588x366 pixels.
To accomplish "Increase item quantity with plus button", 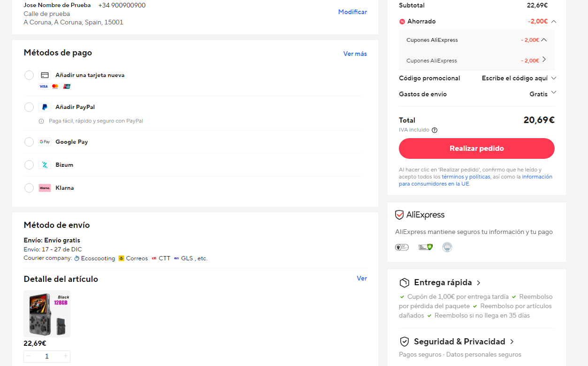I will click(65, 356).
